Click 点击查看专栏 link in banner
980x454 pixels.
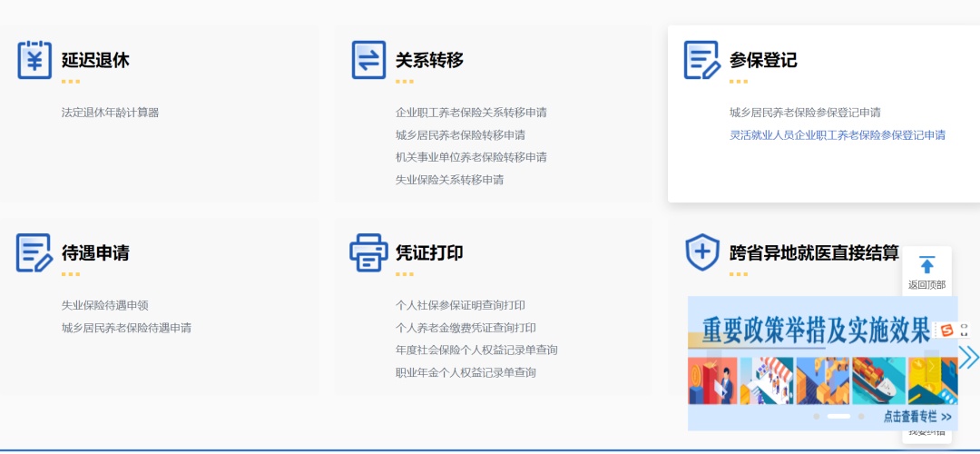point(917,417)
